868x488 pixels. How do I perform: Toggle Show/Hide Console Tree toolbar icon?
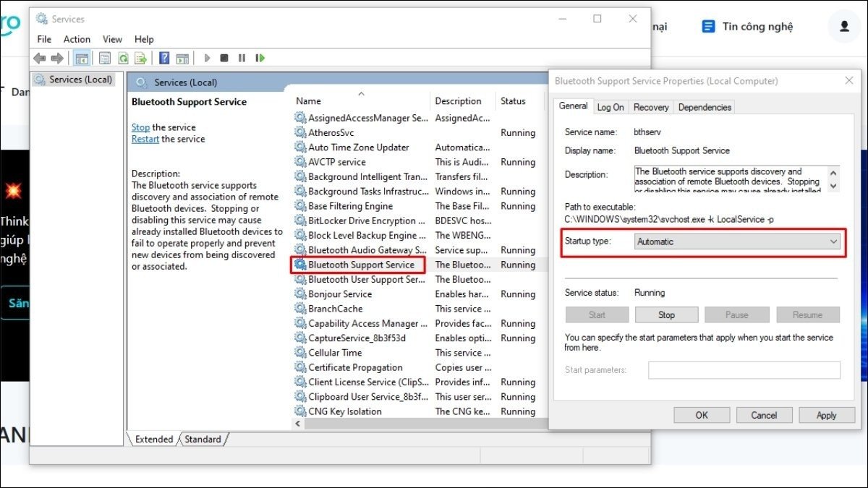tap(82, 59)
